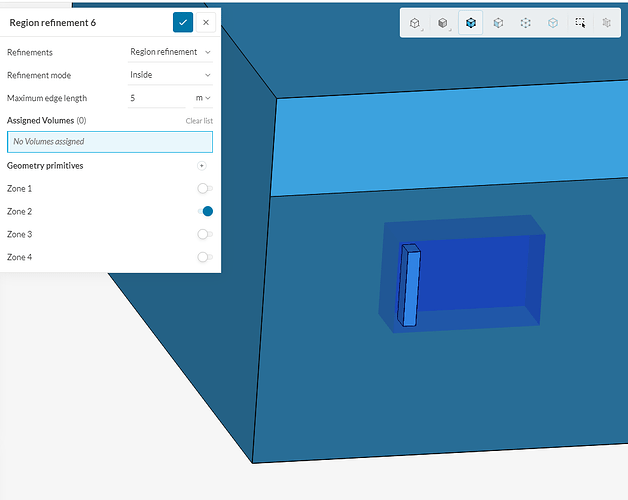The width and height of the screenshot is (628, 500).
Task: Click the Assigned Volumes (0) label
Action: click(x=46, y=121)
